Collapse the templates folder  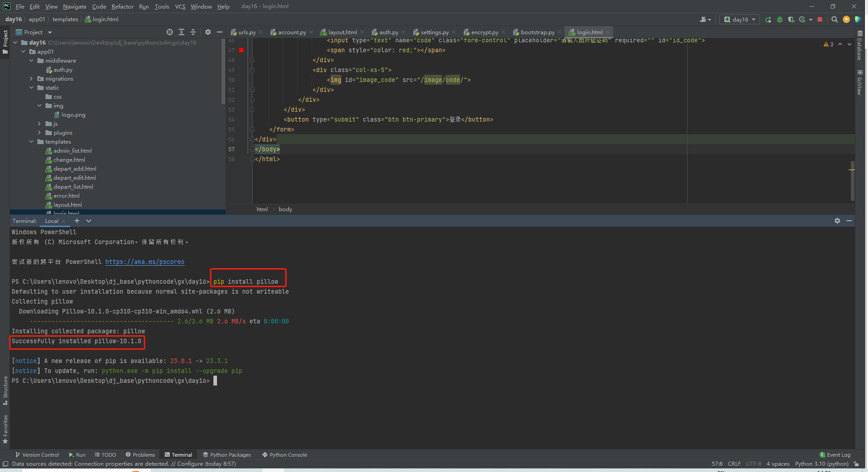point(32,142)
